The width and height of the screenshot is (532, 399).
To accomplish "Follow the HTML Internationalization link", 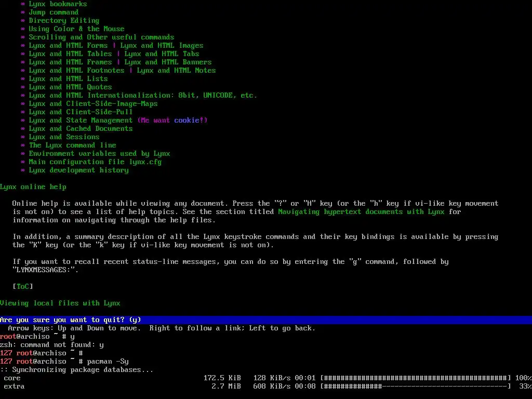I will coord(143,96).
